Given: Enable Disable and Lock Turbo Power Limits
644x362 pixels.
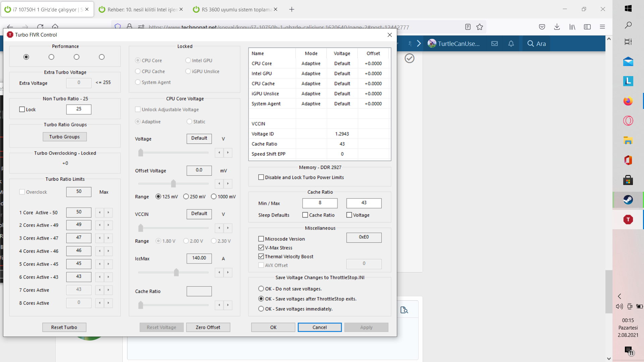Looking at the screenshot, I should (x=261, y=177).
